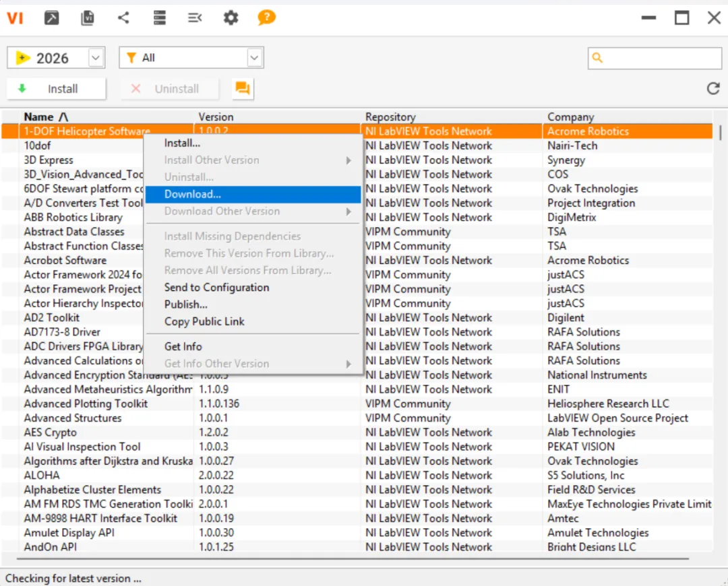Viewport: 728px width, 586px height.
Task: Open the repository server stack icon
Action: 159,18
